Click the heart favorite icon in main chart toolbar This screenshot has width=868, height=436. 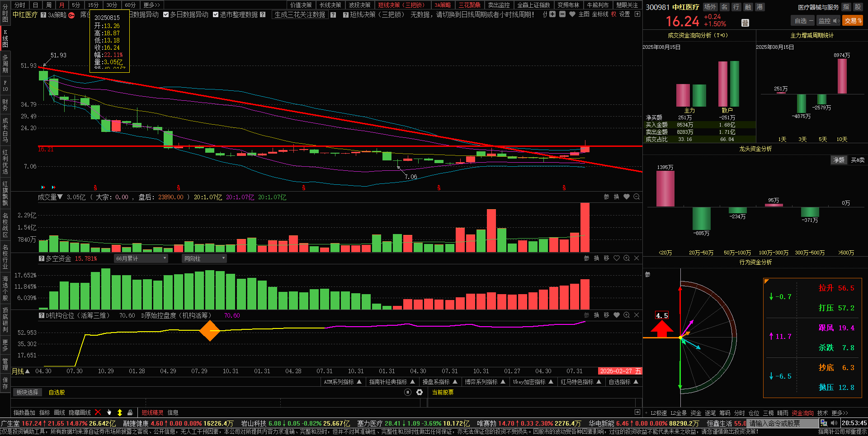point(572,14)
